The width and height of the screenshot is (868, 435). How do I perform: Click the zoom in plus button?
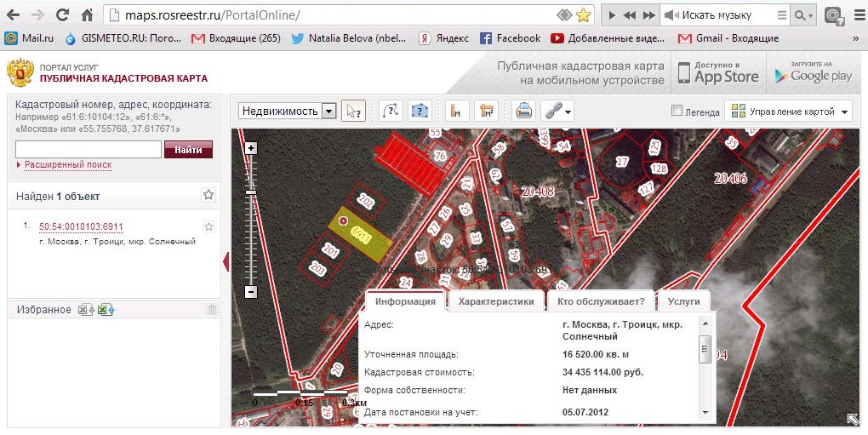[x=251, y=148]
